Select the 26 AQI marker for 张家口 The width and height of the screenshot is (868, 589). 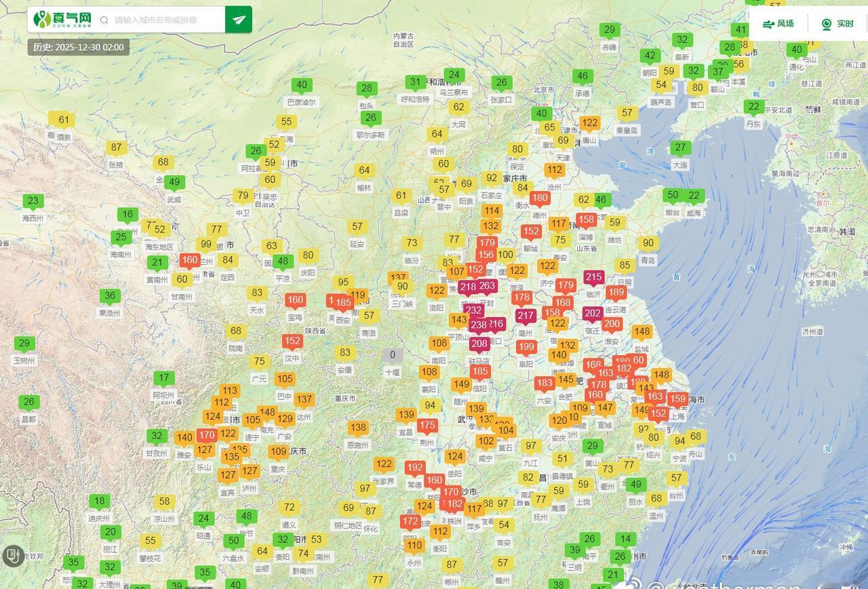(501, 82)
